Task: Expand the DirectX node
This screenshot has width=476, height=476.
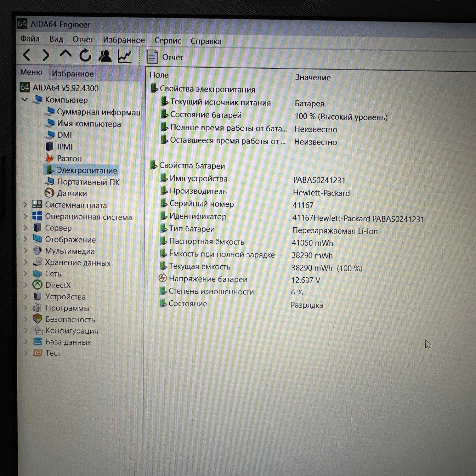Action: [25, 285]
